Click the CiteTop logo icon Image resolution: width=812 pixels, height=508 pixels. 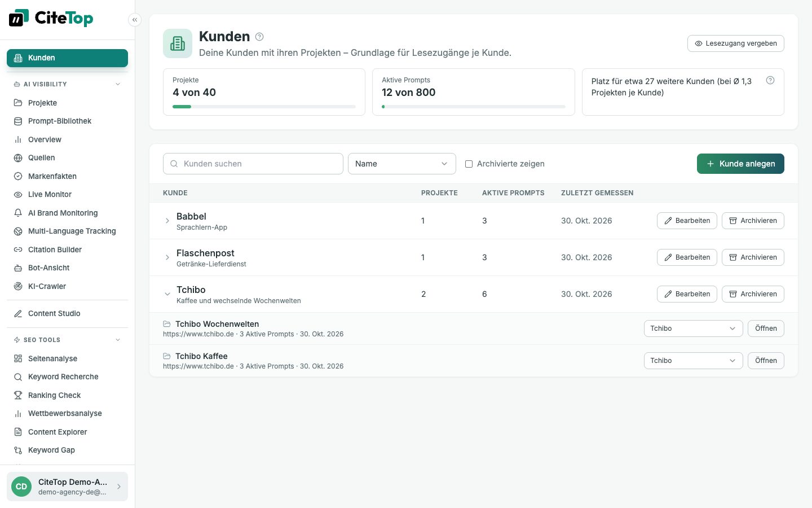[19, 18]
